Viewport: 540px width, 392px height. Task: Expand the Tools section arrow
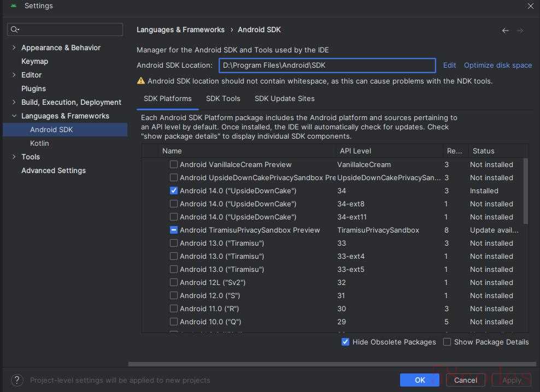coord(14,157)
